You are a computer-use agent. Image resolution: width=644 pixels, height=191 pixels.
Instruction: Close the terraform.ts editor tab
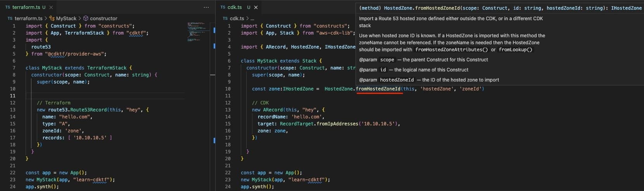click(51, 7)
